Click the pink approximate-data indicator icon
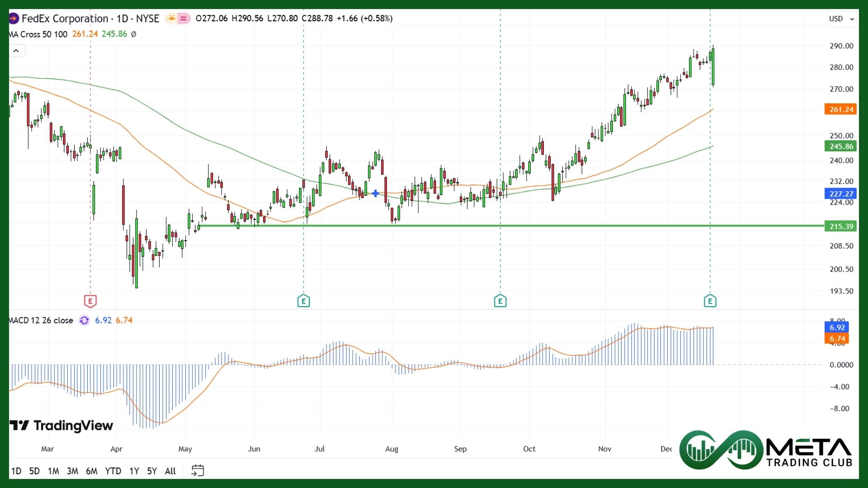Image resolution: width=868 pixels, height=488 pixels. (184, 19)
